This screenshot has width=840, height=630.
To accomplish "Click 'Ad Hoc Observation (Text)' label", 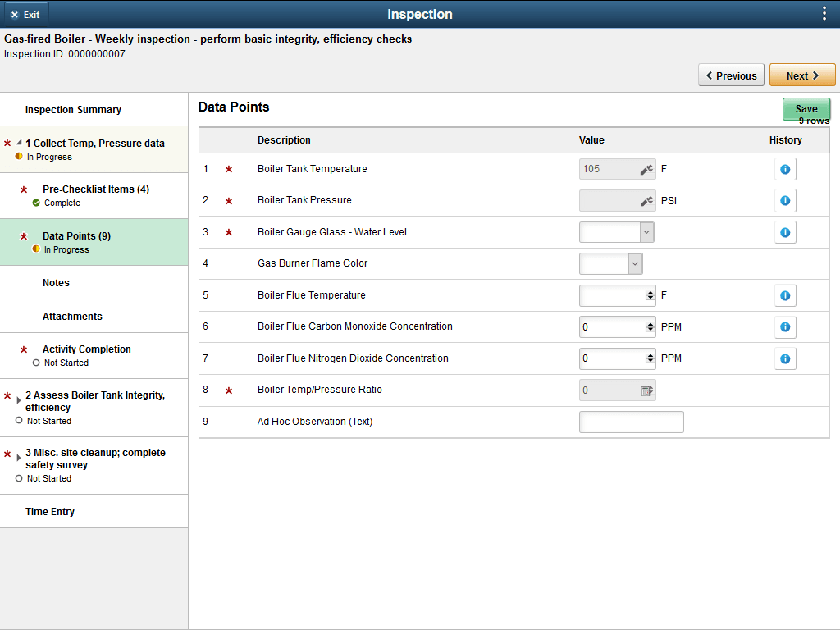I will [314, 422].
